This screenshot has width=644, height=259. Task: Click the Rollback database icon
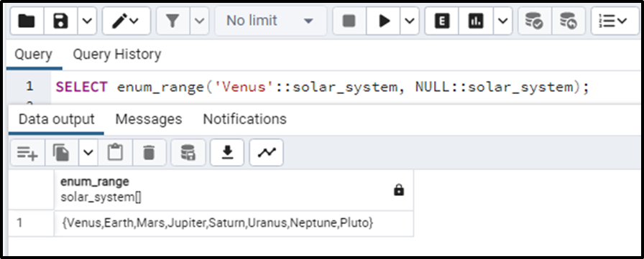(569, 21)
